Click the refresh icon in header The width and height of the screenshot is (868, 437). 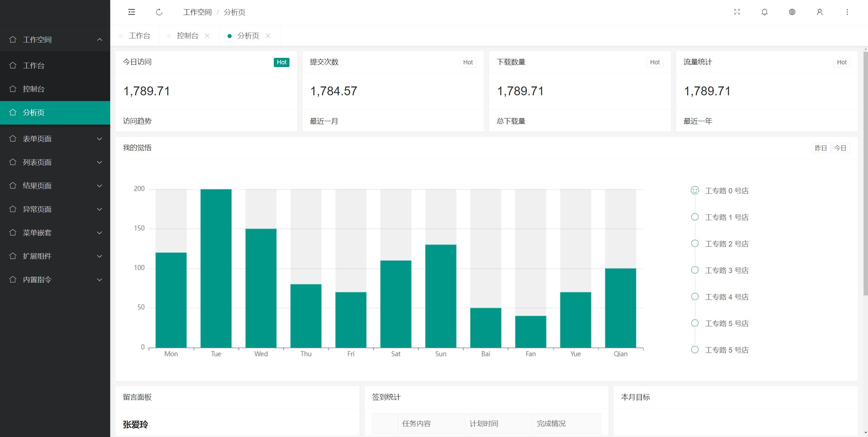[159, 12]
